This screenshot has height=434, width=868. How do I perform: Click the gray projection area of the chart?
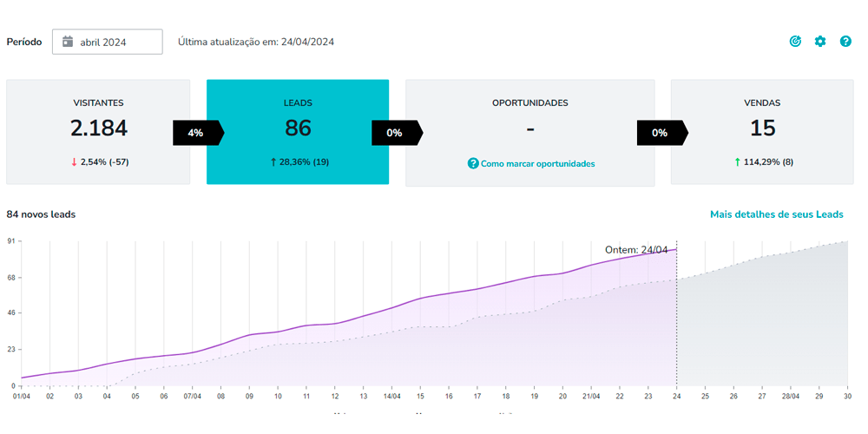[x=764, y=330]
